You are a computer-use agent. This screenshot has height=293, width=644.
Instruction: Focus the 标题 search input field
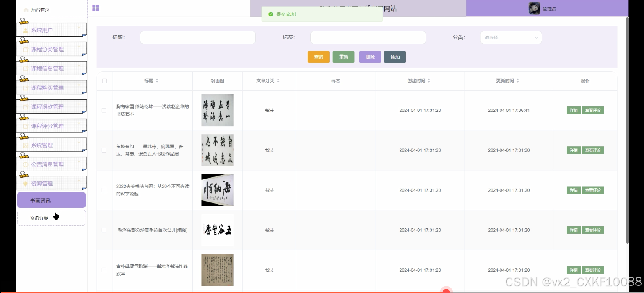(x=198, y=37)
